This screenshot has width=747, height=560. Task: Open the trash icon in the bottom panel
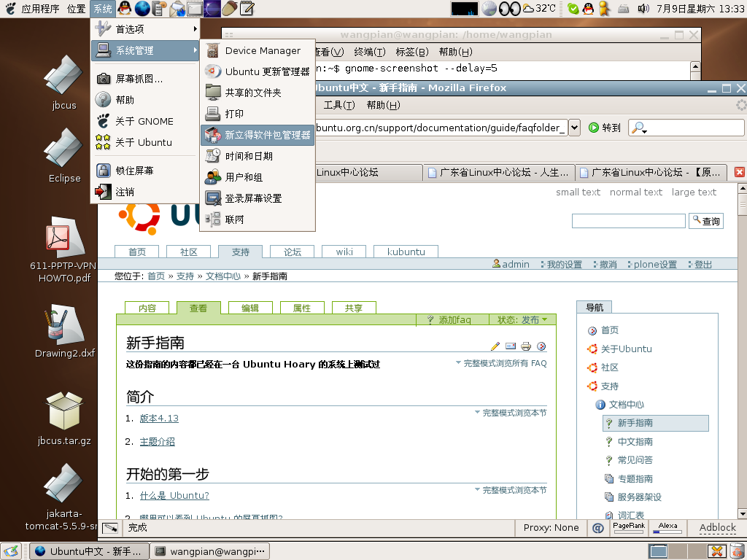click(x=737, y=551)
